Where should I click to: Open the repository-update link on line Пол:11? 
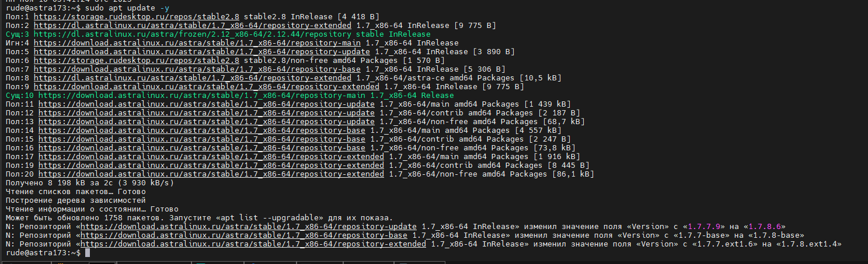pyautogui.click(x=206, y=104)
